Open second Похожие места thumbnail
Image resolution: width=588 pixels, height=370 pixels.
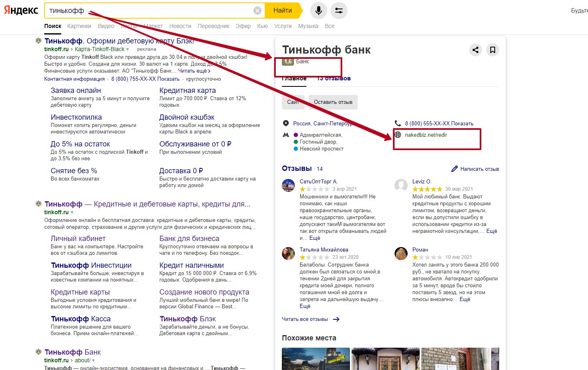click(386, 359)
